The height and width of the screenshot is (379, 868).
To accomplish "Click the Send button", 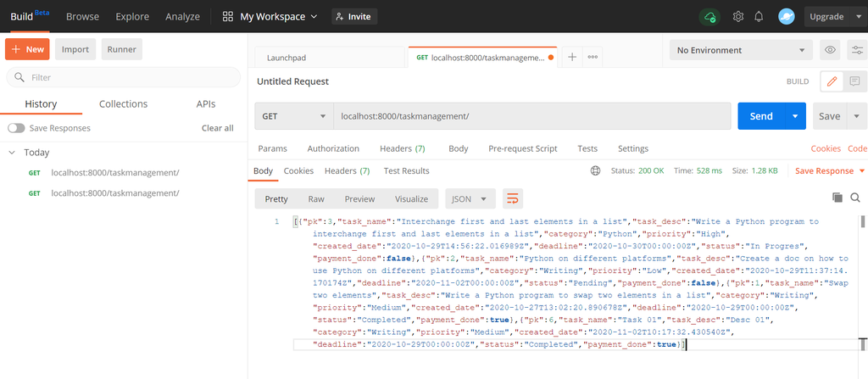I will pos(761,116).
